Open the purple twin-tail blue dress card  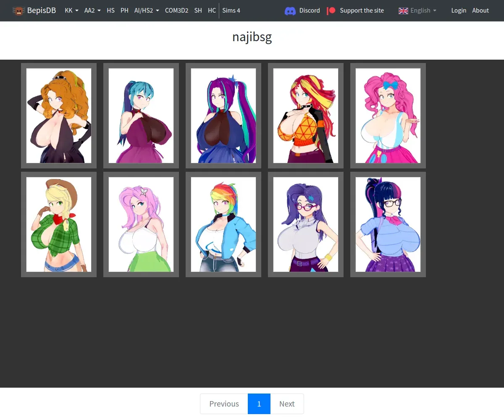pos(223,115)
